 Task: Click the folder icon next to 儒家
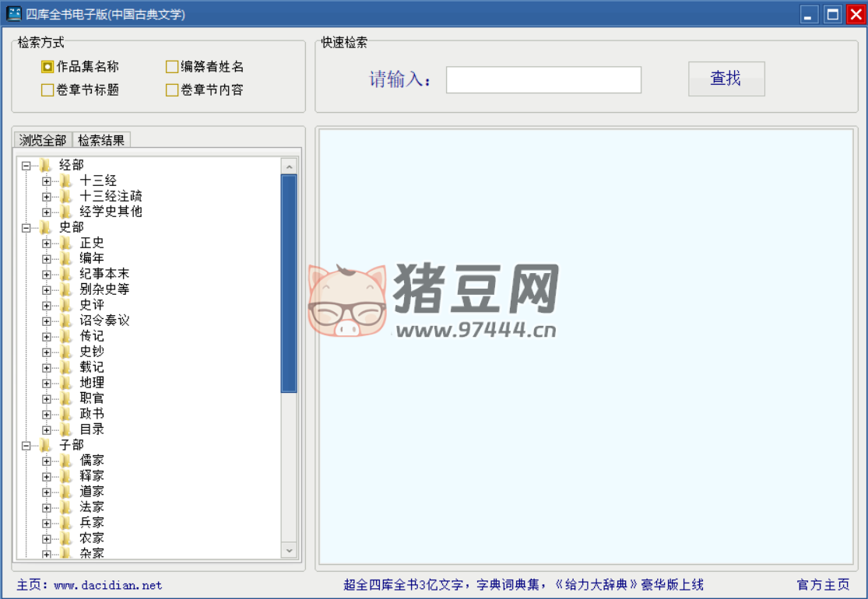[x=67, y=461]
